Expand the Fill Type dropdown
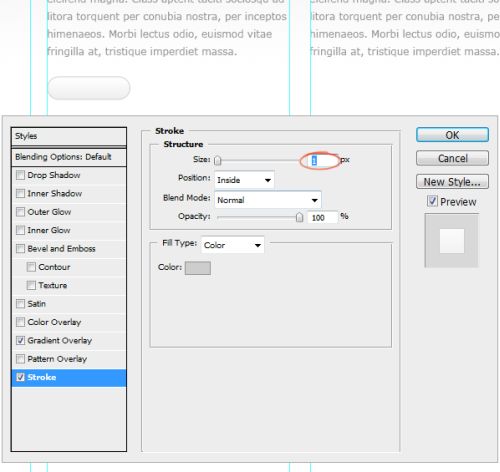This screenshot has width=500, height=472. [x=233, y=245]
